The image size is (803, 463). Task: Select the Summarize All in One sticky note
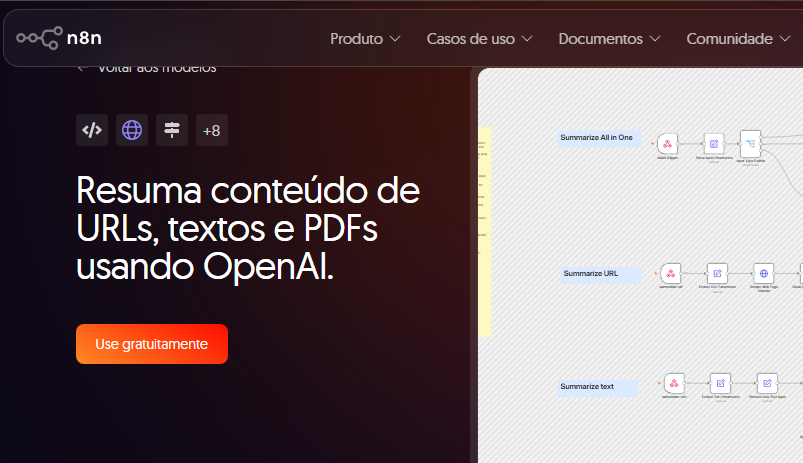click(599, 138)
